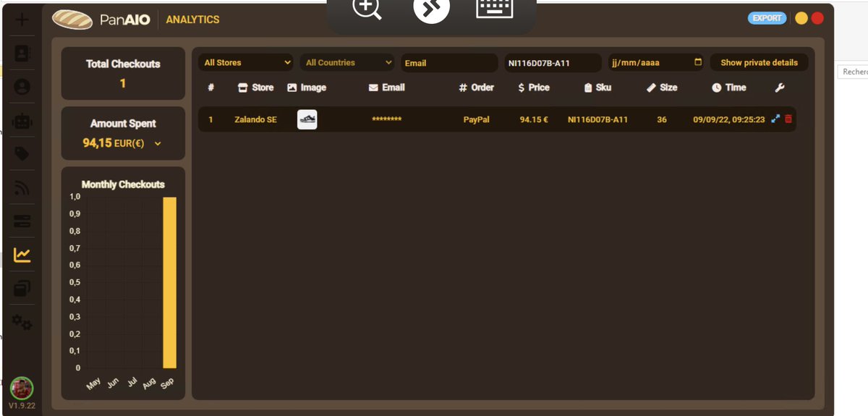Open the robot bot sidebar icon
Viewport: 868px width, 416px height.
coord(22,120)
